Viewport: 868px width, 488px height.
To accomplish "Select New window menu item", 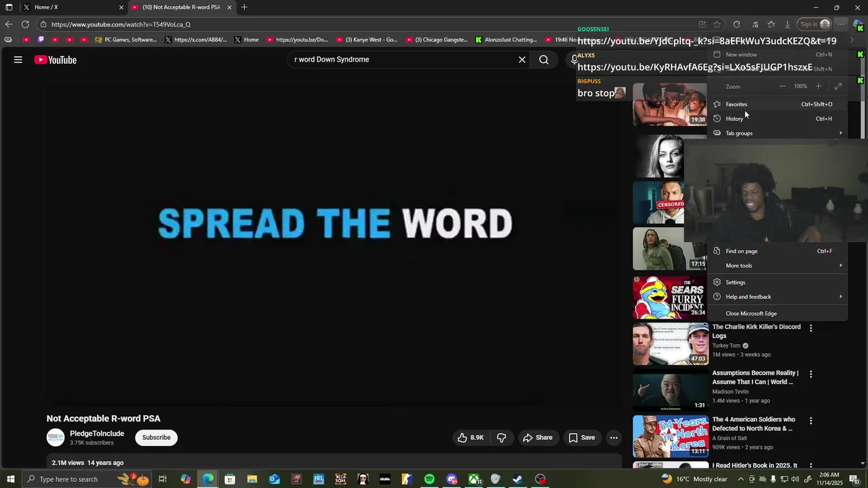I will pos(777,55).
